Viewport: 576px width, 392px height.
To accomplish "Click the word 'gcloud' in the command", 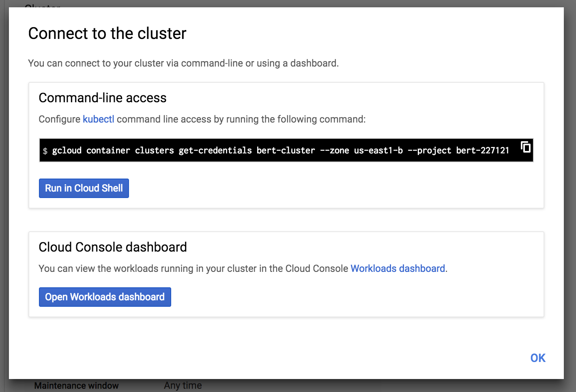I will click(x=67, y=151).
